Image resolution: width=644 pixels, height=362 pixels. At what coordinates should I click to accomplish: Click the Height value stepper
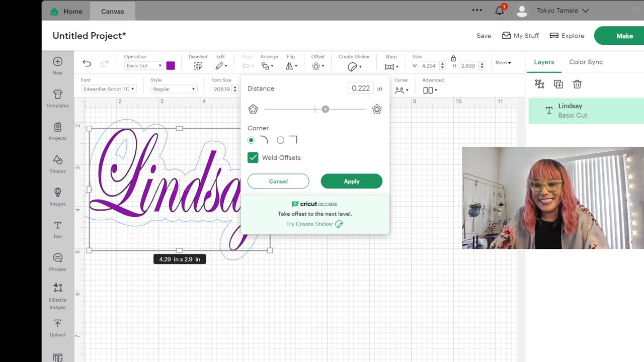pos(481,65)
